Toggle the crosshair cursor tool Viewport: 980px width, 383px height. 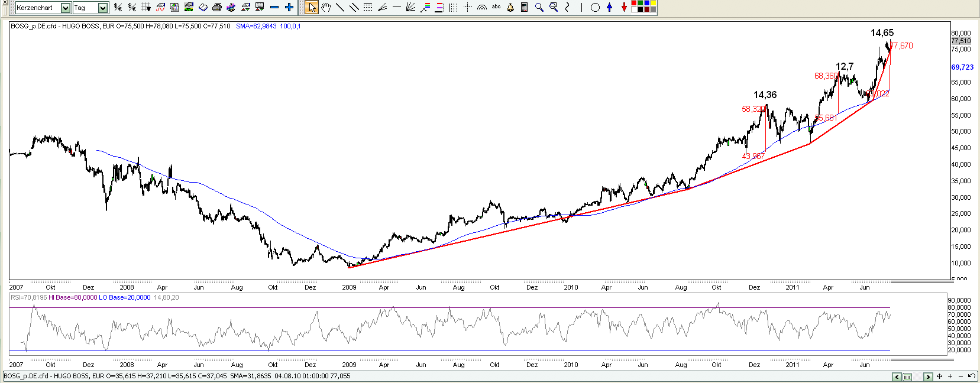468,7
